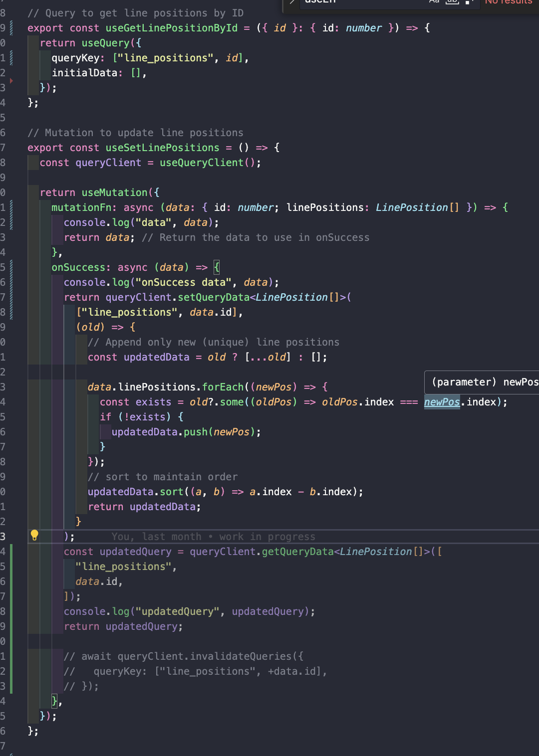The width and height of the screenshot is (539, 756).
Task: Click the initialData property
Action: tap(84, 73)
